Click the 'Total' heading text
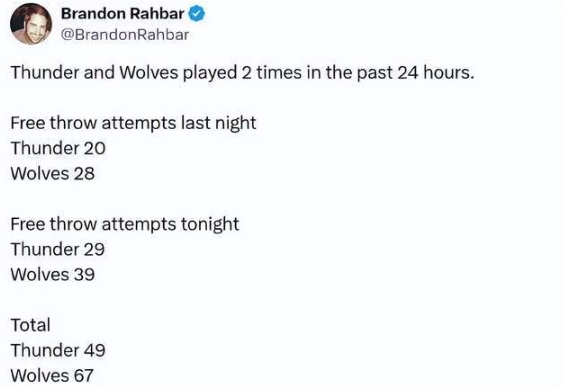This screenshot has width=562, height=386. 30,325
